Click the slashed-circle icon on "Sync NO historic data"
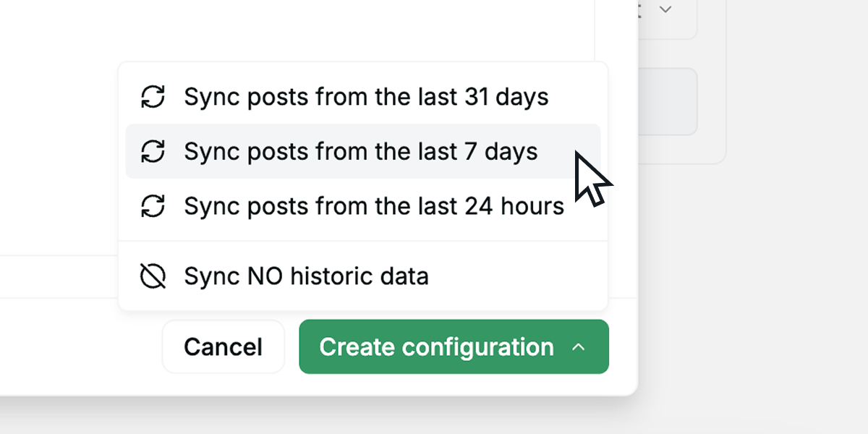Image resolution: width=868 pixels, height=434 pixels. pyautogui.click(x=153, y=276)
